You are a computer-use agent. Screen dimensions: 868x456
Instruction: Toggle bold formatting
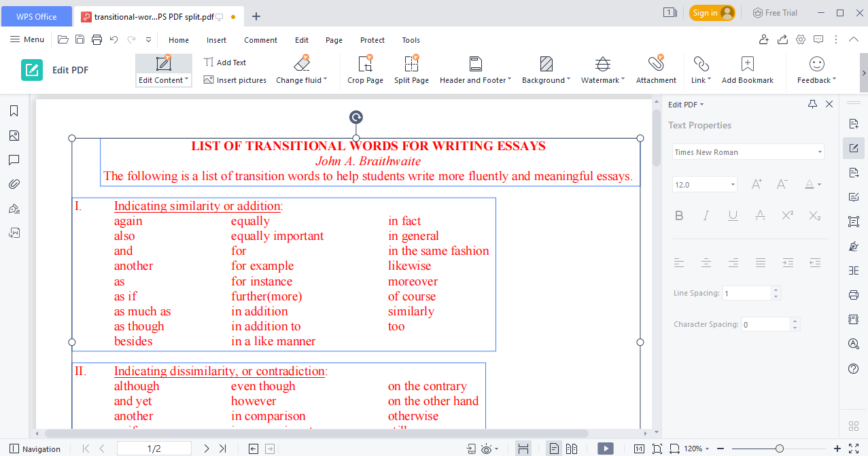(x=679, y=215)
